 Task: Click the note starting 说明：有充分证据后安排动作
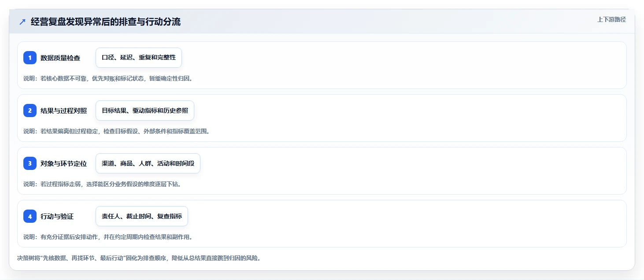pyautogui.click(x=108, y=237)
